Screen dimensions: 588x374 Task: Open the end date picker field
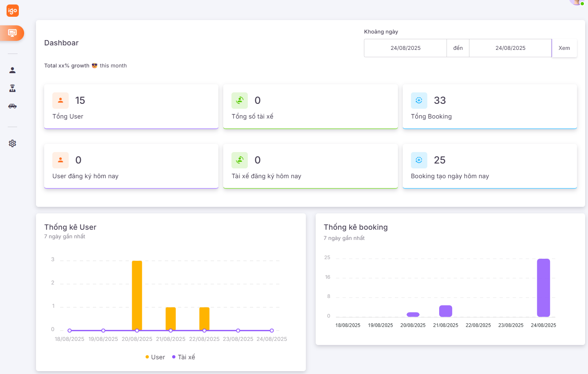(510, 48)
